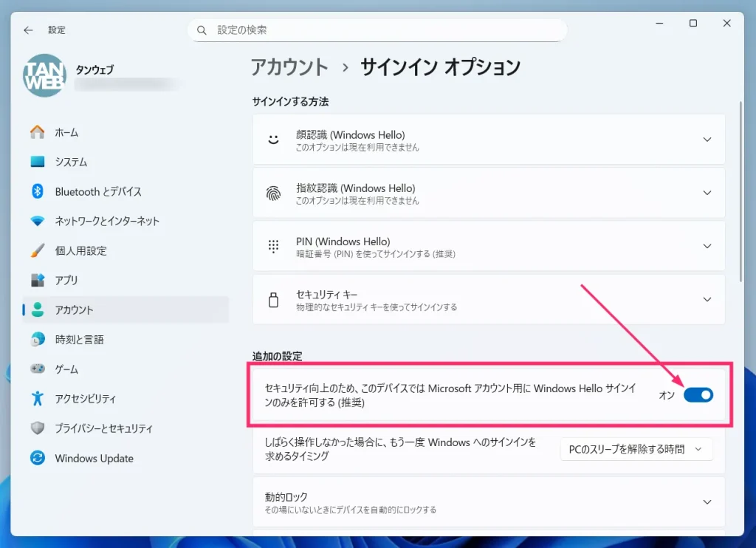Click the サインインする方法 heading
Screen dimensions: 756x548
point(290,102)
